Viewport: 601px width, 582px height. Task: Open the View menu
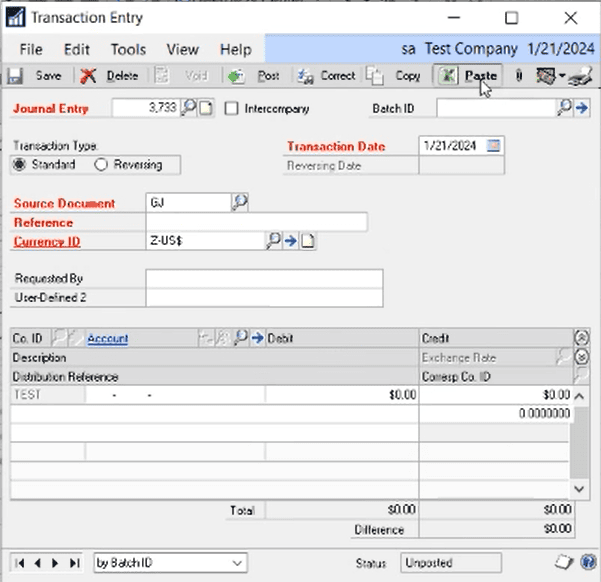pos(182,49)
